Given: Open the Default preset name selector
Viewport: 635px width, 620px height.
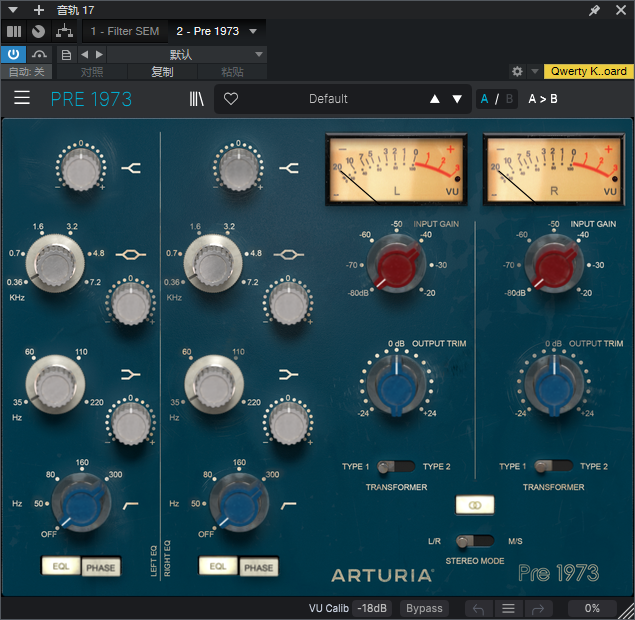Looking at the screenshot, I should pos(328,99).
